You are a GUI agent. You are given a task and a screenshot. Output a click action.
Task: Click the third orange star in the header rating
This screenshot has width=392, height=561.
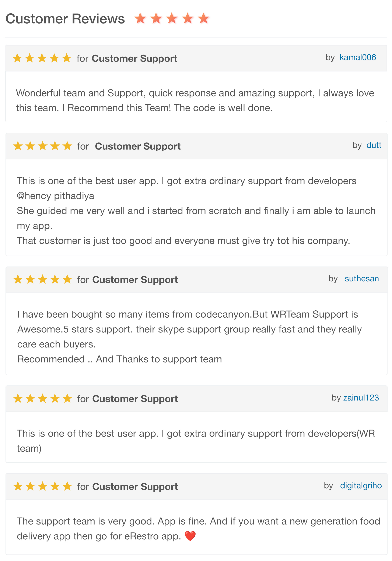[x=172, y=18]
